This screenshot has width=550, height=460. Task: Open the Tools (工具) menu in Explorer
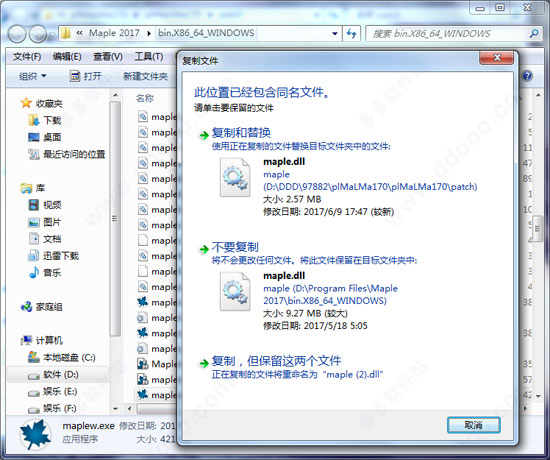coord(149,56)
